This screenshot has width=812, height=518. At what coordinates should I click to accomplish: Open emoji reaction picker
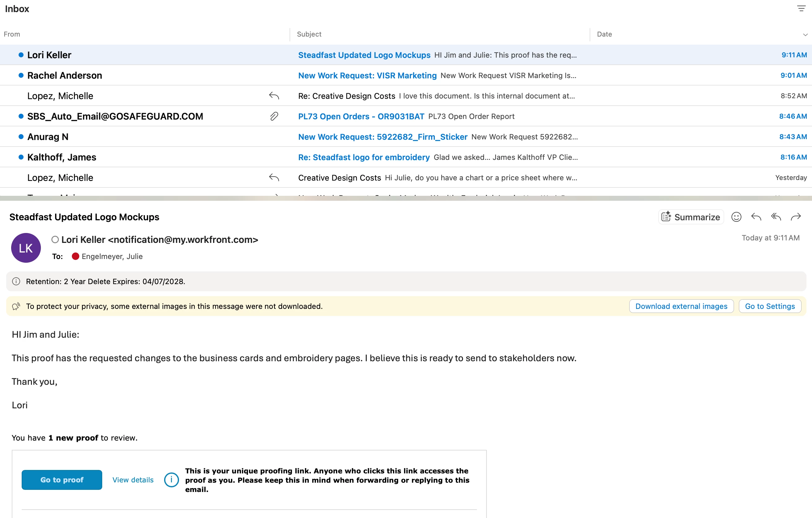tap(736, 217)
